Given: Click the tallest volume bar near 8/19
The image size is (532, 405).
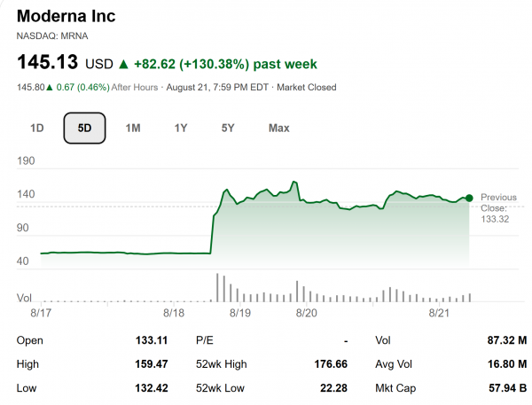Looking at the screenshot, I should 217,287.
